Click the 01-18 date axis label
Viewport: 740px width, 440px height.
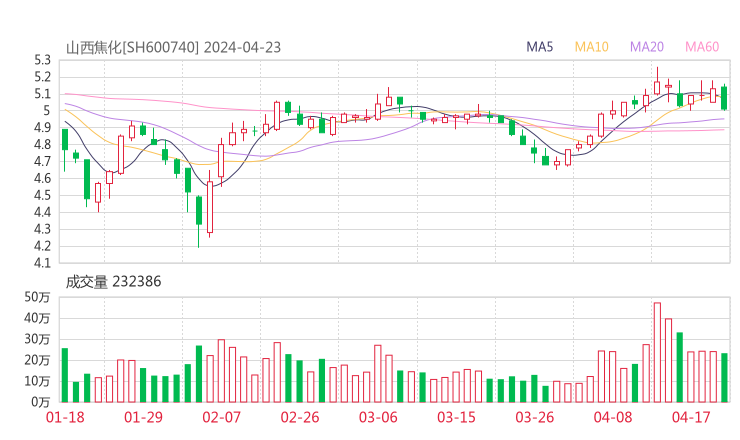pos(65,417)
